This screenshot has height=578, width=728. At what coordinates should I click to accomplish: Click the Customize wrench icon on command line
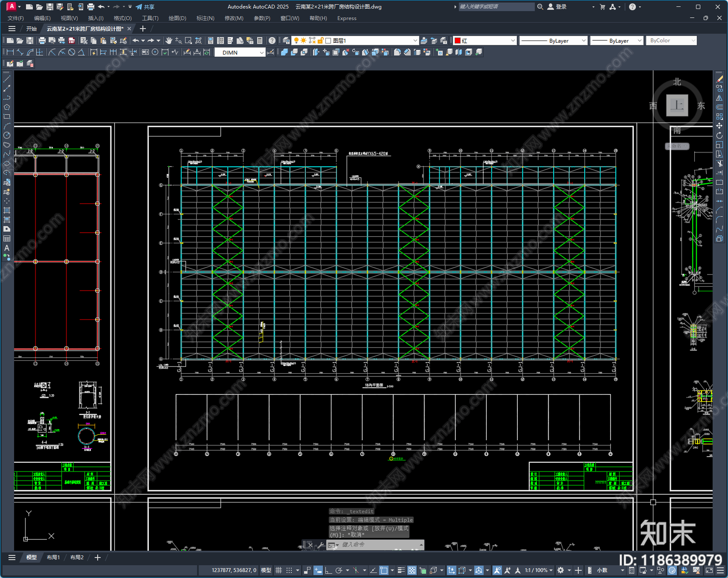coord(320,545)
